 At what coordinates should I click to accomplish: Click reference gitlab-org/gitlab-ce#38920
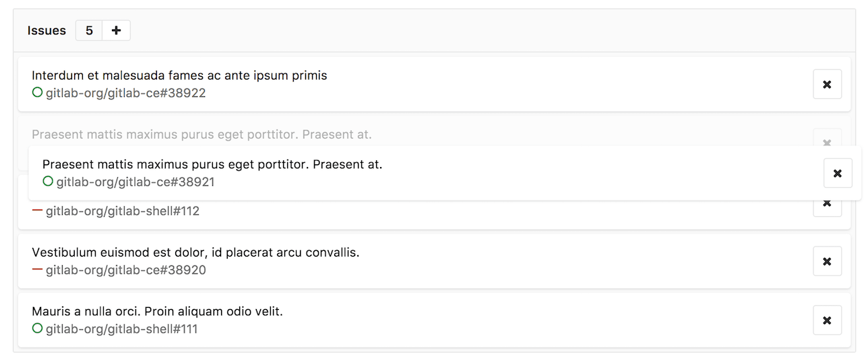[126, 270]
